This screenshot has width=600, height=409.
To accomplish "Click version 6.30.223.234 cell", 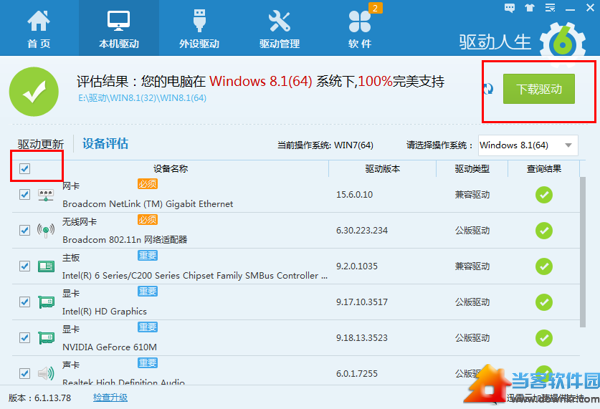I will point(362,230).
